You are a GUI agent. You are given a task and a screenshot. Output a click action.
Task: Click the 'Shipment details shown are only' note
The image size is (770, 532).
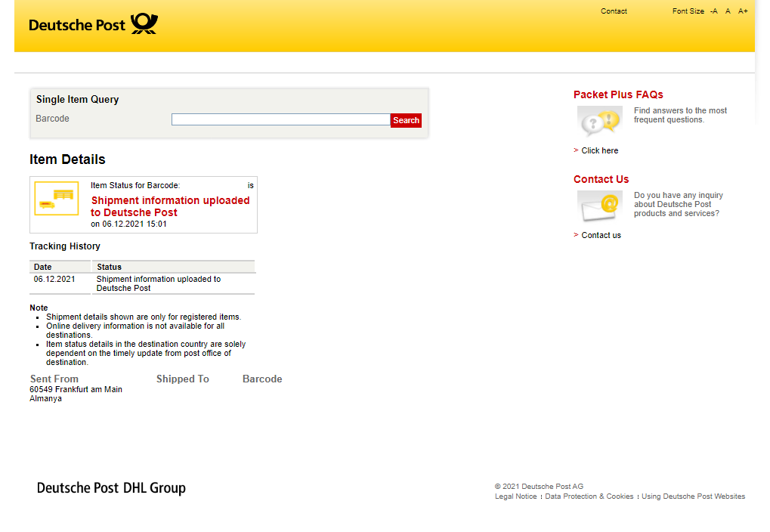pos(144,317)
